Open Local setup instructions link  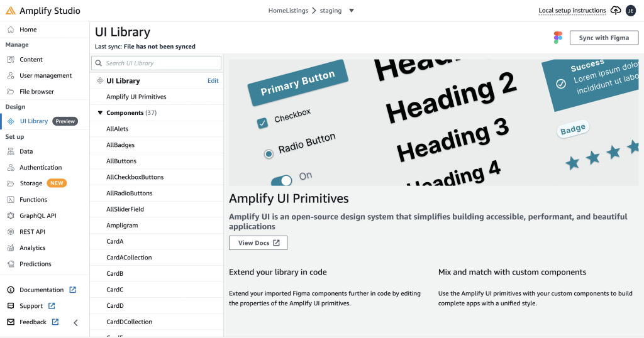[x=572, y=11]
